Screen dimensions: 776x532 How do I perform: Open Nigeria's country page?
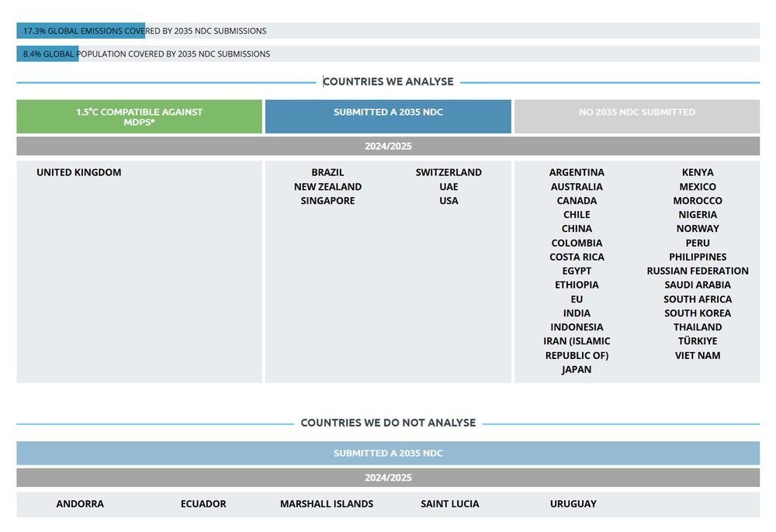point(698,215)
